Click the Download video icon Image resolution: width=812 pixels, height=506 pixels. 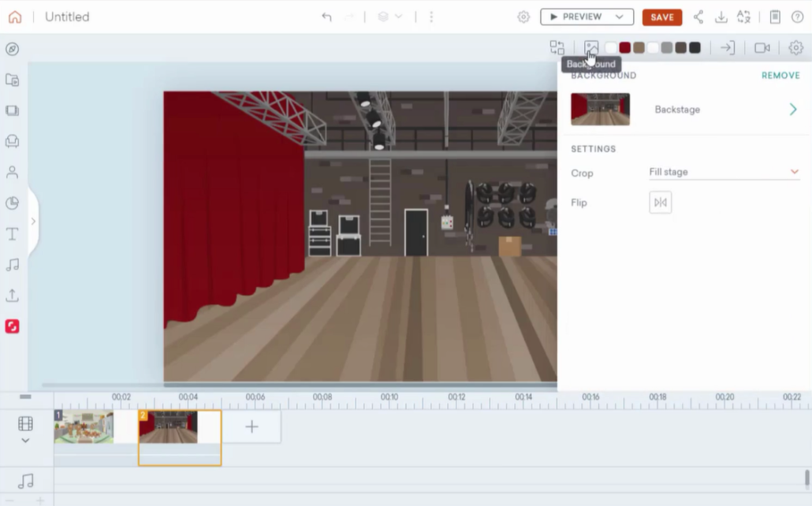(x=721, y=17)
